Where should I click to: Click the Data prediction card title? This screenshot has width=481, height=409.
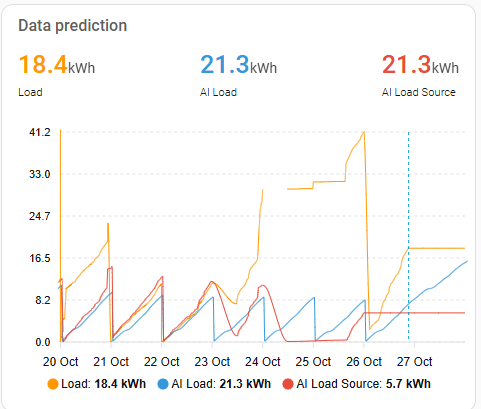point(73,26)
